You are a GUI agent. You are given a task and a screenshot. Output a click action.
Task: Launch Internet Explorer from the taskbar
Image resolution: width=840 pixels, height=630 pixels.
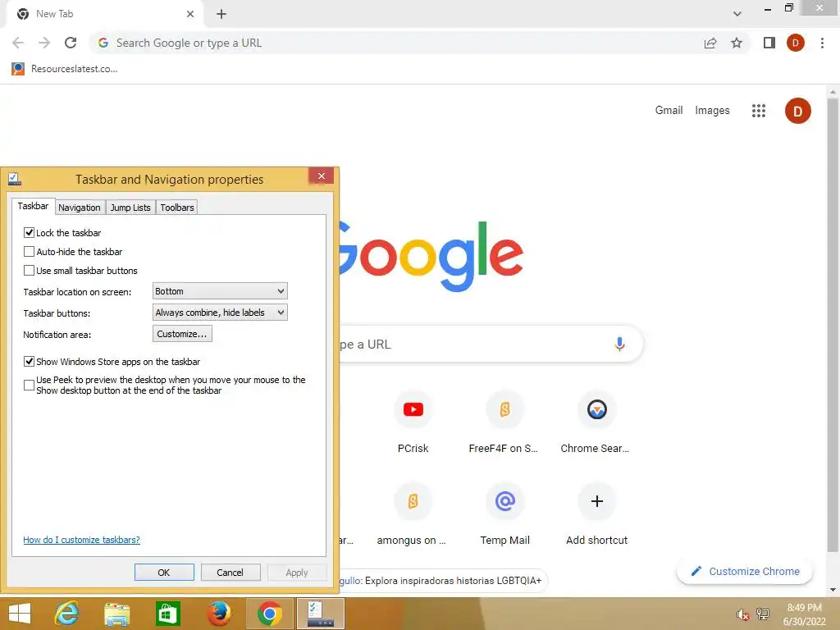(67, 614)
